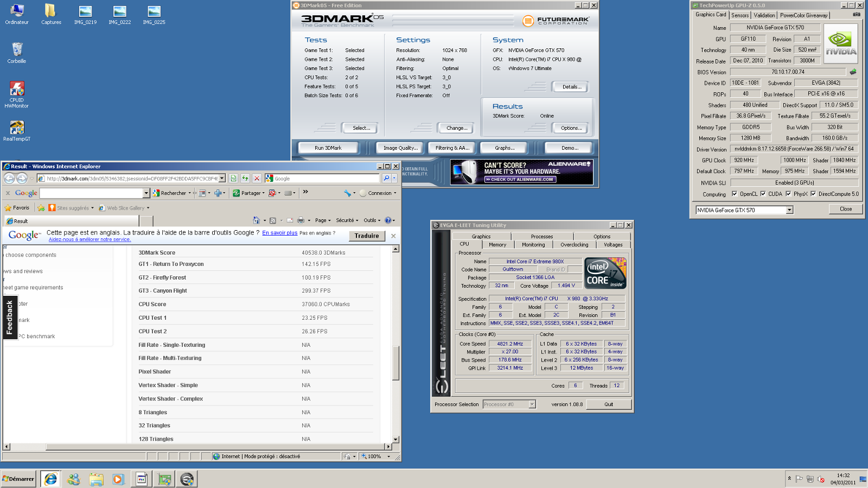Click Windows Live Messenger taskbar icon
Screen dimensions: 868x488
click(73, 479)
